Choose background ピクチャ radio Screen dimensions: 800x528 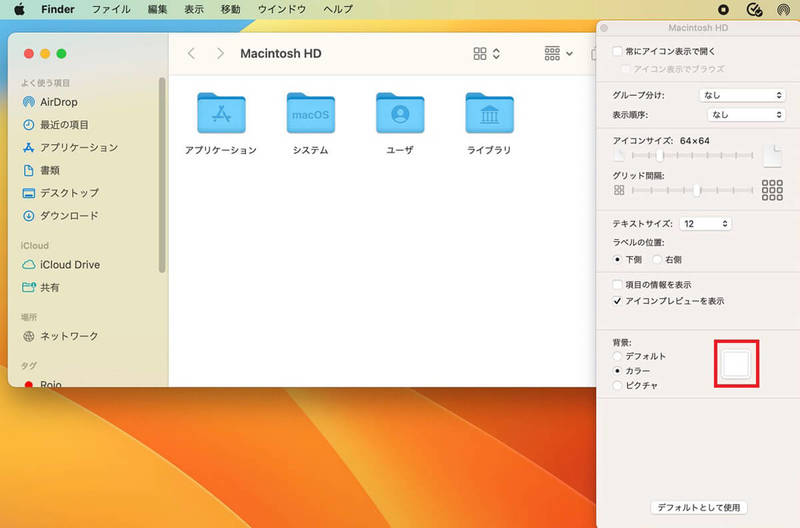[x=617, y=386]
